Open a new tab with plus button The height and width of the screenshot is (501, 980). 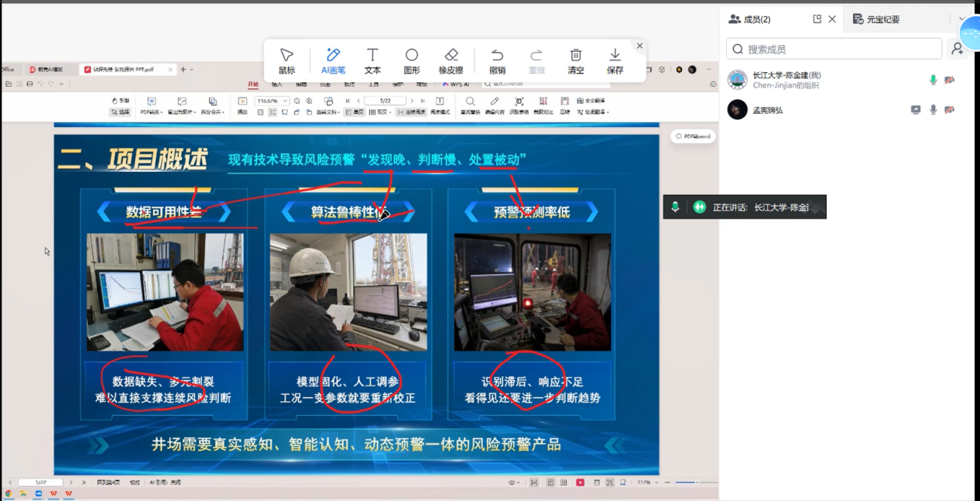pyautogui.click(x=183, y=70)
